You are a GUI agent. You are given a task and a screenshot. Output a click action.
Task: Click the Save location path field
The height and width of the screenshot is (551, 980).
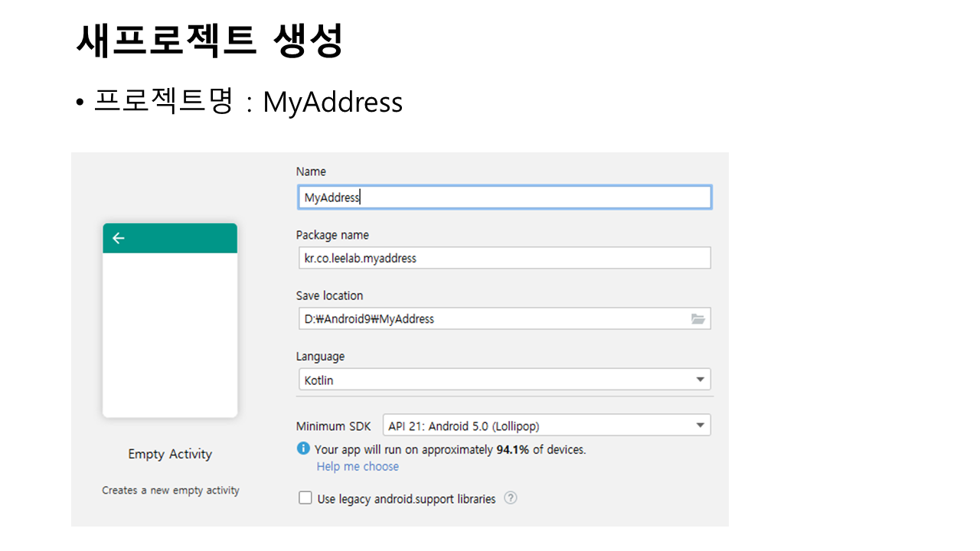[490, 319]
